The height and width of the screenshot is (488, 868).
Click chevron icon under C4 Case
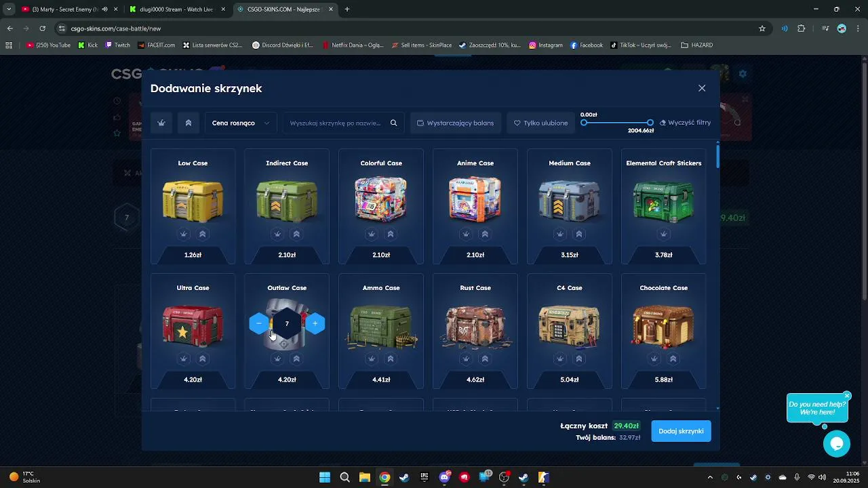point(579,359)
